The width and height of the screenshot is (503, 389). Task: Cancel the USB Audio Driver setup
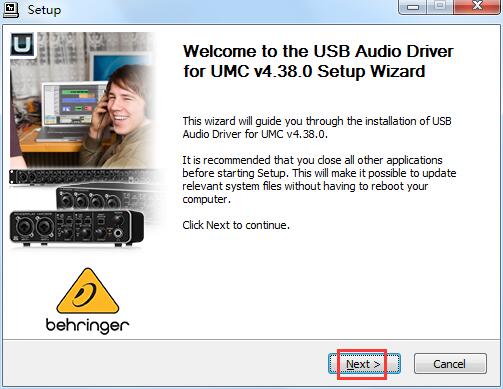(x=450, y=364)
